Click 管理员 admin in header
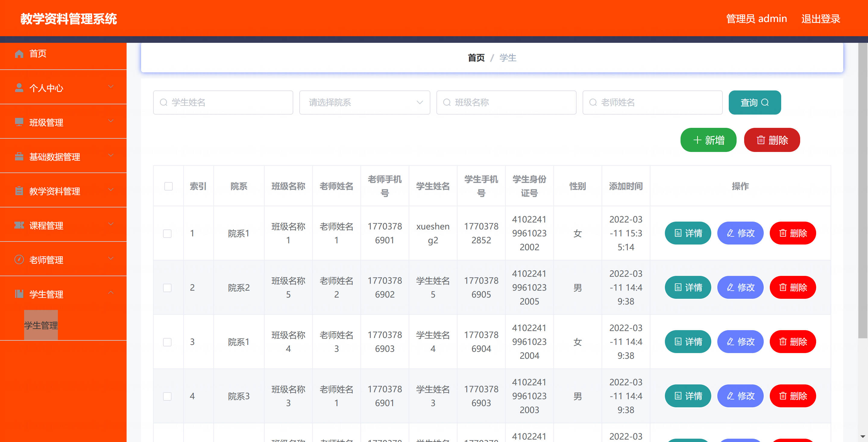868x442 pixels. tap(756, 19)
